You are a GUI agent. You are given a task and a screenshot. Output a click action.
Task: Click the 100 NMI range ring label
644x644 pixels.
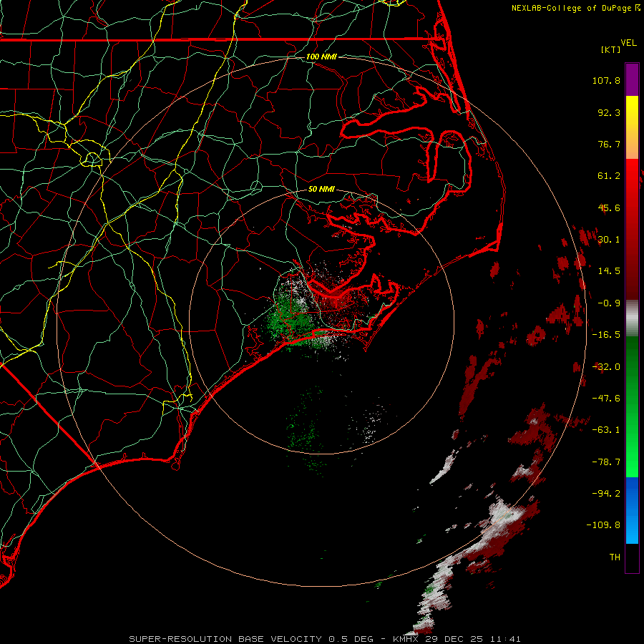(x=321, y=57)
